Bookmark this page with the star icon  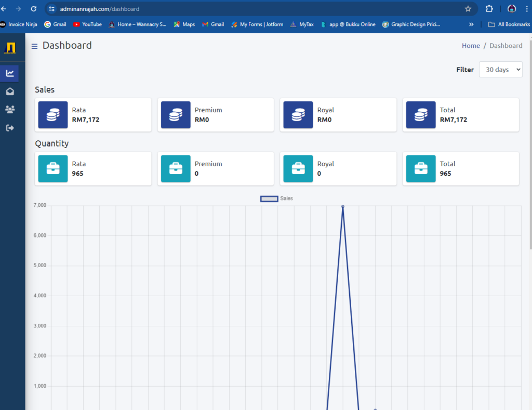click(468, 9)
